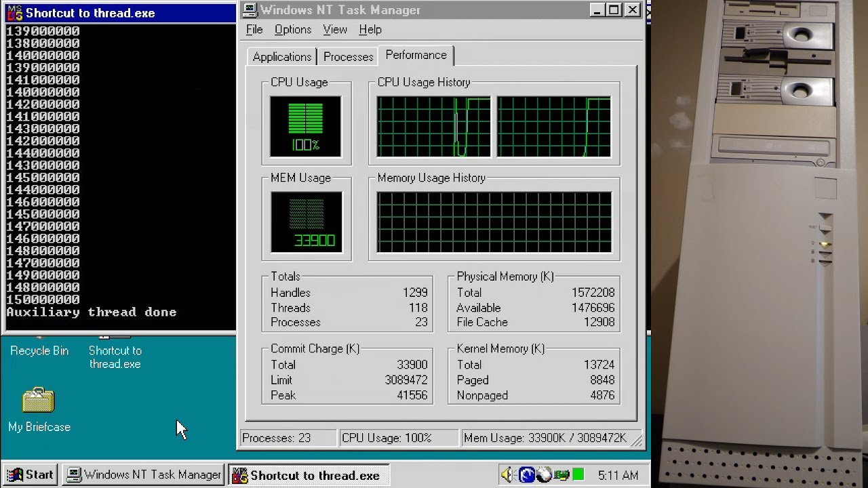Click the Commit Charge (K) group label
This screenshot has height=488, width=868.
315,348
